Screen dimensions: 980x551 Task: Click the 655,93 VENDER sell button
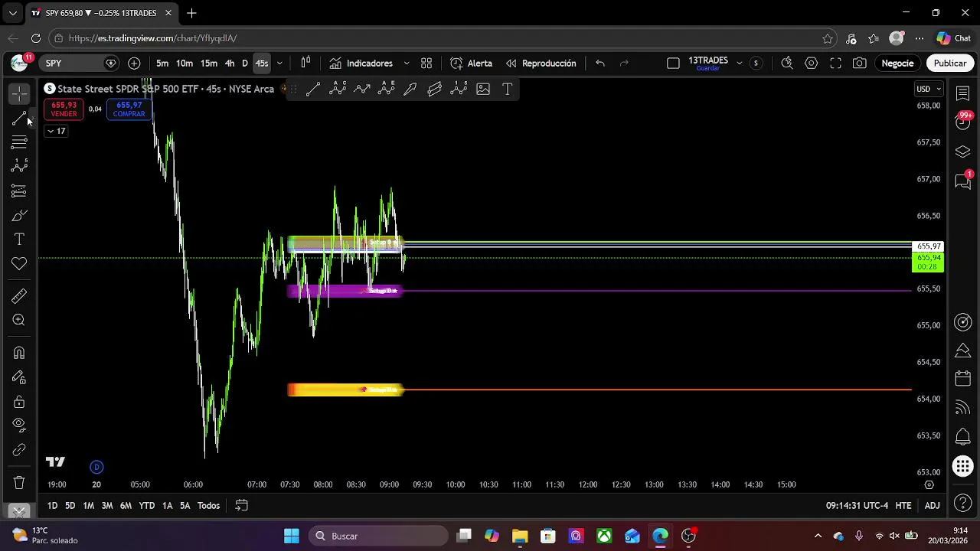tap(64, 109)
